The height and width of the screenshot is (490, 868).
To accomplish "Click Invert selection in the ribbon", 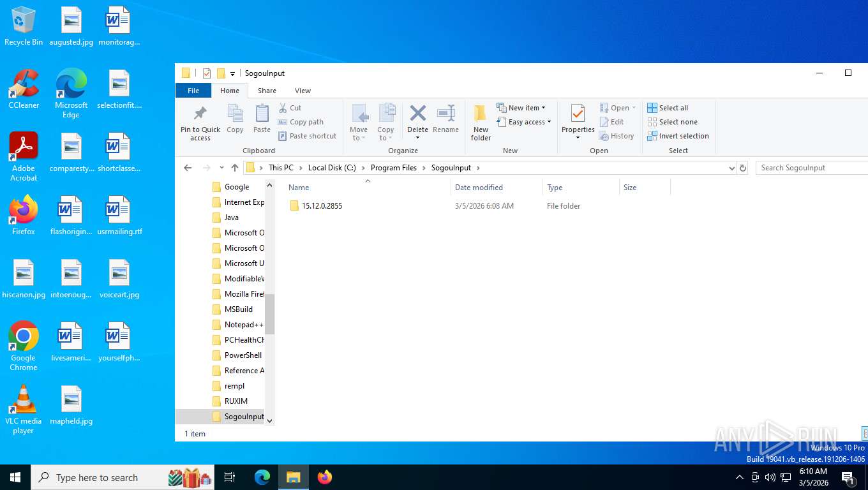I will [678, 136].
